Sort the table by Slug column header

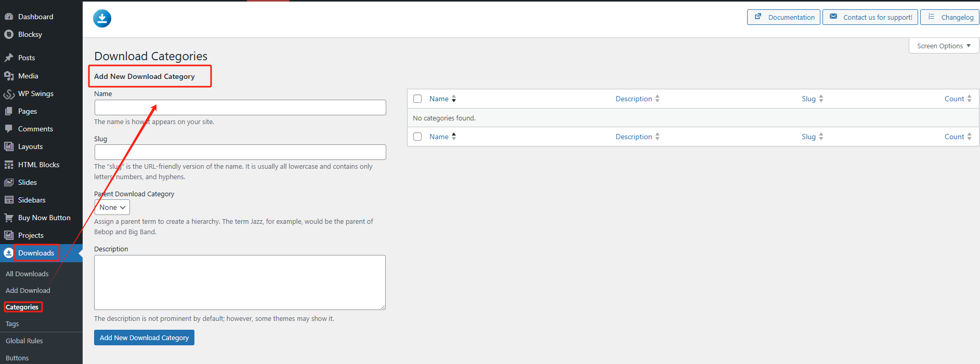pos(808,99)
